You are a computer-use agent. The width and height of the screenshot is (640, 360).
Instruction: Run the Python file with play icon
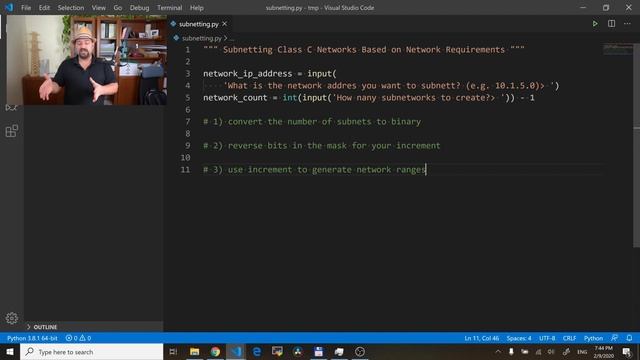click(595, 24)
